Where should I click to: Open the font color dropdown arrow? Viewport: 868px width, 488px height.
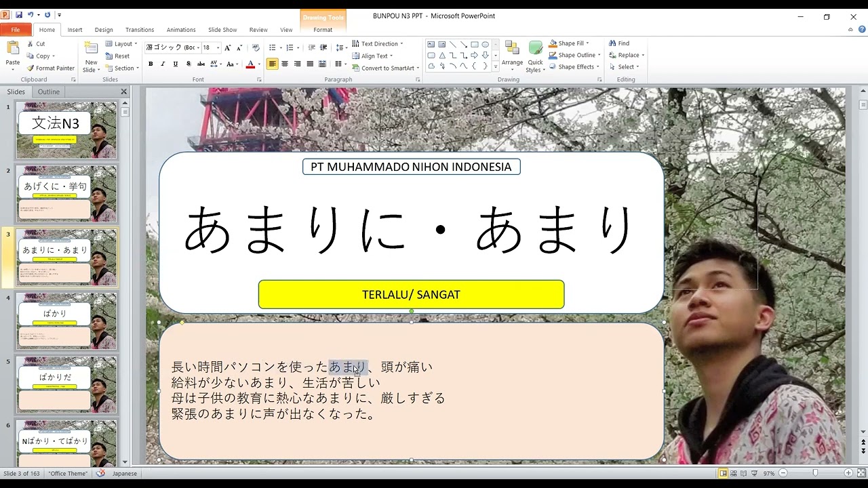(x=259, y=64)
